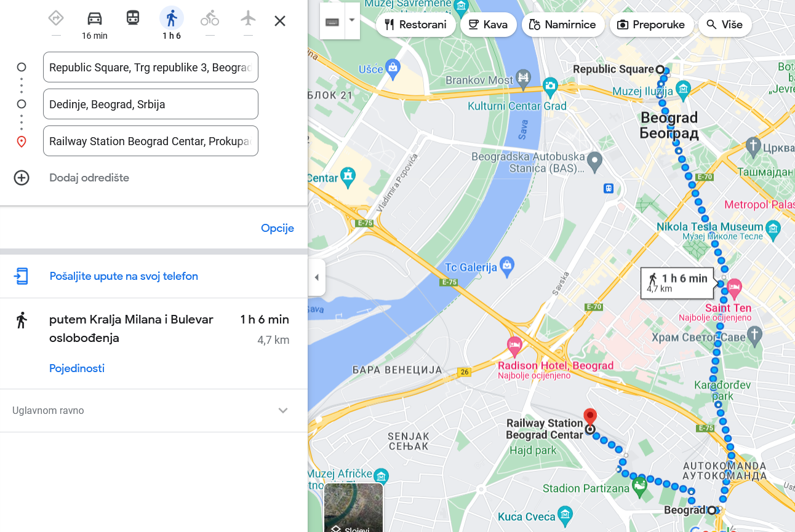The image size is (795, 532).
Task: Choose best travel mode diamond icon
Action: (x=56, y=18)
